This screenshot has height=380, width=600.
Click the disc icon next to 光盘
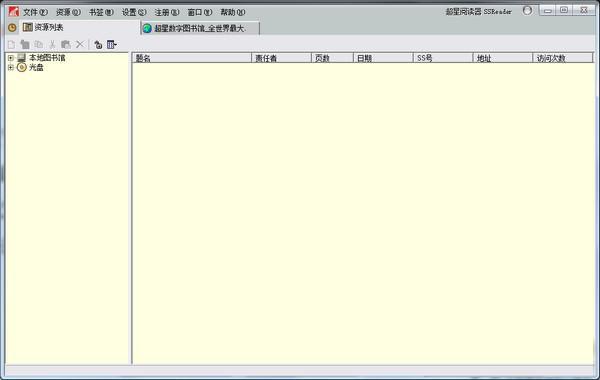click(22, 68)
